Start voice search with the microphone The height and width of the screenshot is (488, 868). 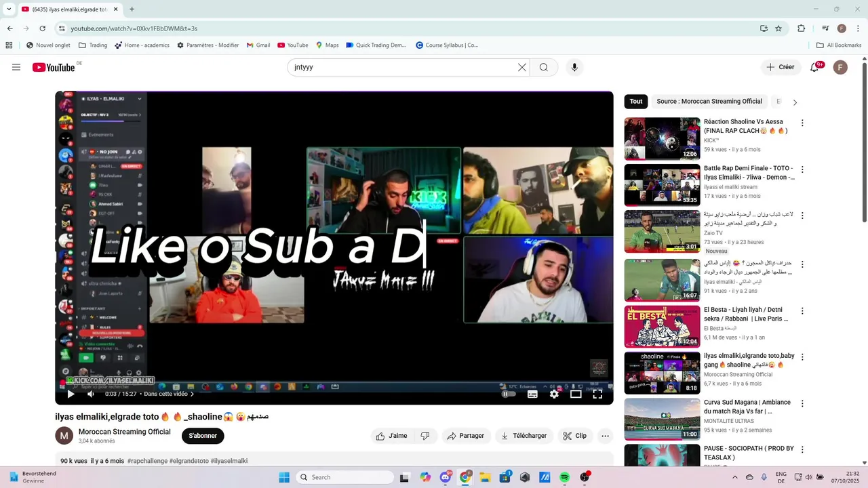(574, 67)
